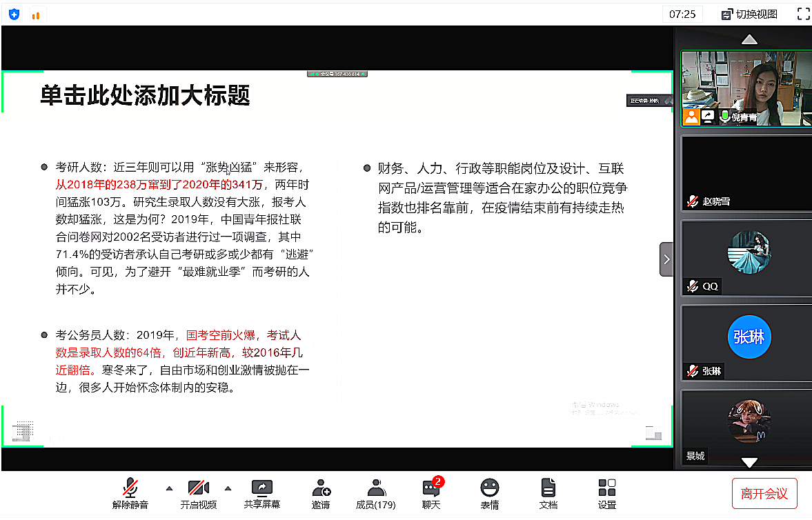Select 张琳's video thumbnail
The image size is (812, 520).
749,338
